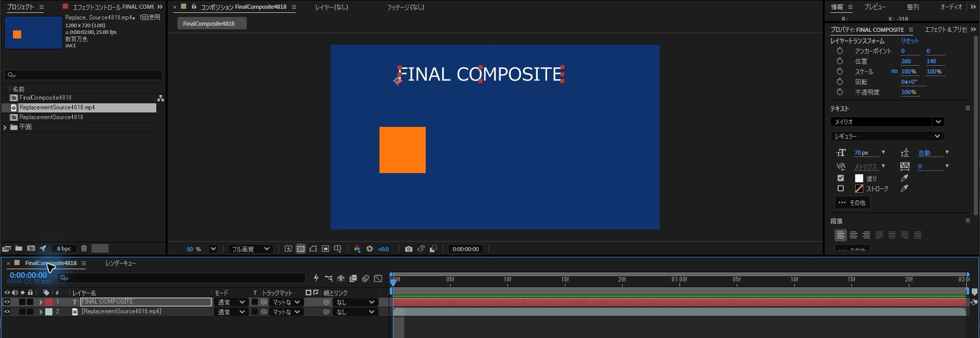Open the フル画質 resolution dropdown
Image resolution: width=980 pixels, height=338 pixels.
250,249
